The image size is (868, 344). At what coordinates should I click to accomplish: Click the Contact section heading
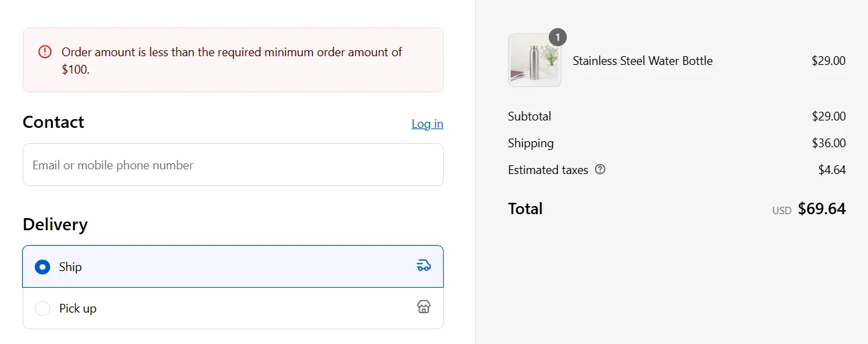(x=54, y=122)
